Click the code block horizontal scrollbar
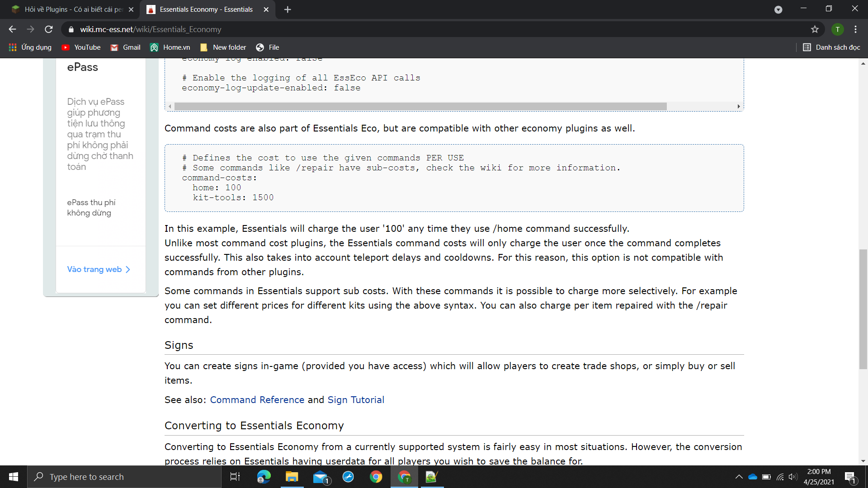This screenshot has height=488, width=868. click(x=420, y=107)
